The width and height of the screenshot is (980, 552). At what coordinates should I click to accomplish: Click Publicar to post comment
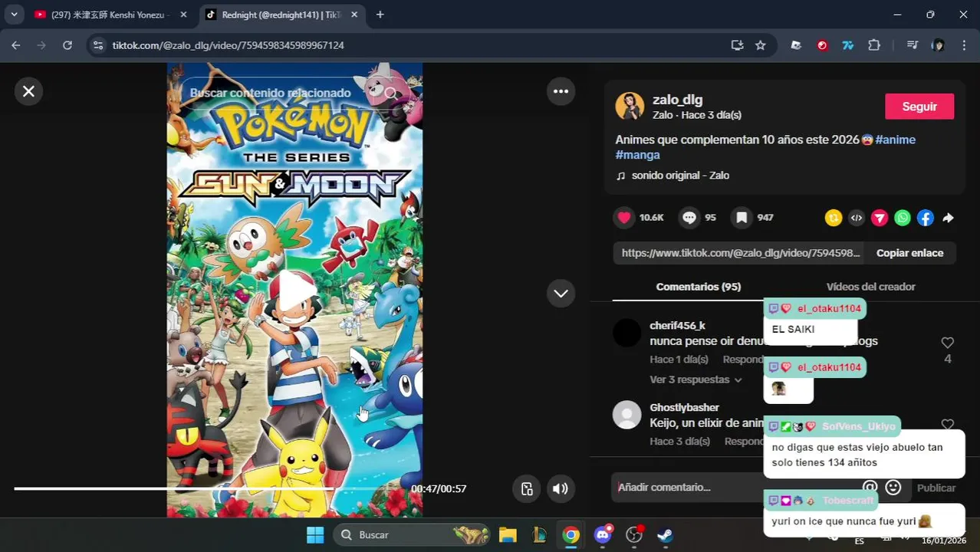tap(936, 488)
